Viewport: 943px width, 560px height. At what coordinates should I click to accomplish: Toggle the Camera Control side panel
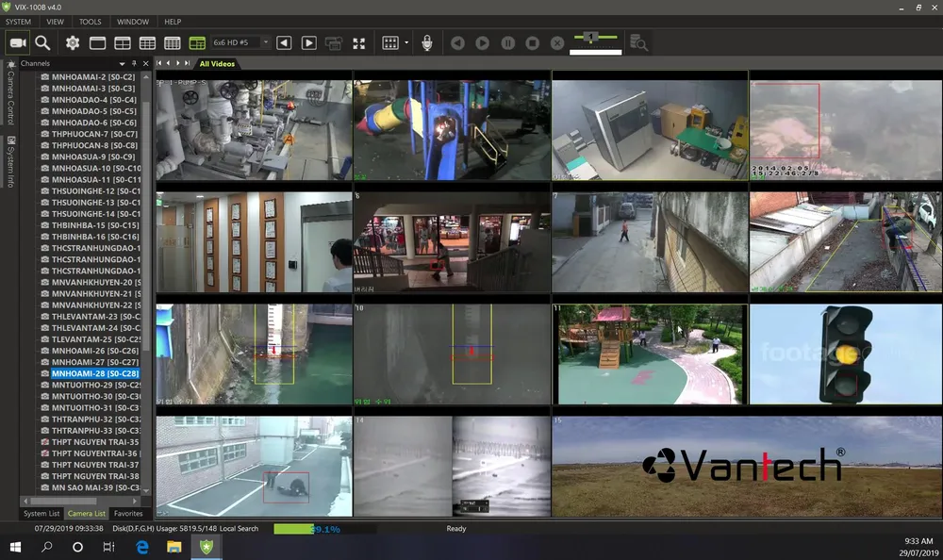[x=10, y=92]
